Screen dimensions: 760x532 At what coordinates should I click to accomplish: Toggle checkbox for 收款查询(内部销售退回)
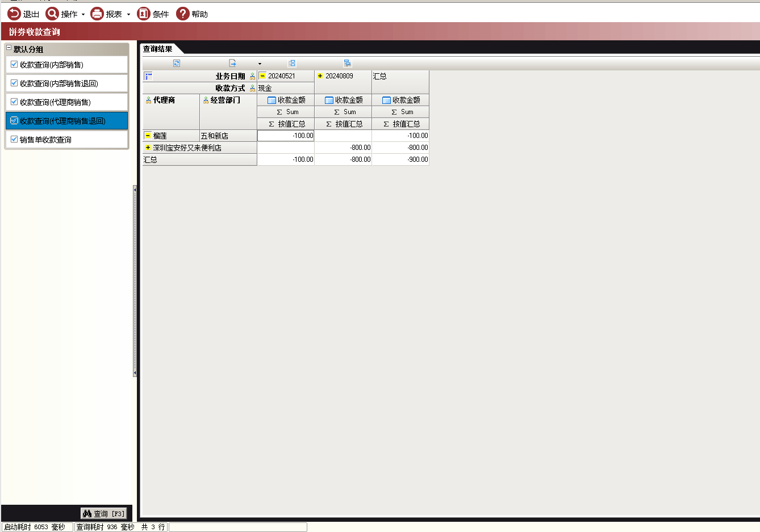pos(14,83)
